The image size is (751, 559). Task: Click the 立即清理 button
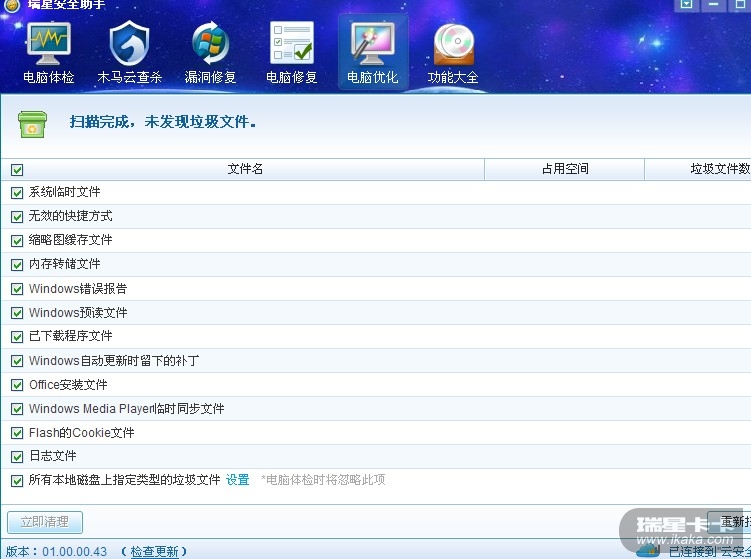45,522
